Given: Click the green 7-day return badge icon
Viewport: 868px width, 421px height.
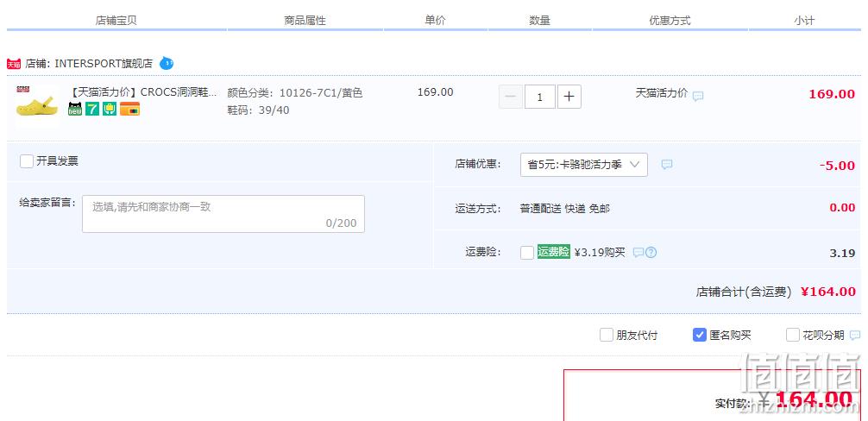Looking at the screenshot, I should click(x=92, y=109).
